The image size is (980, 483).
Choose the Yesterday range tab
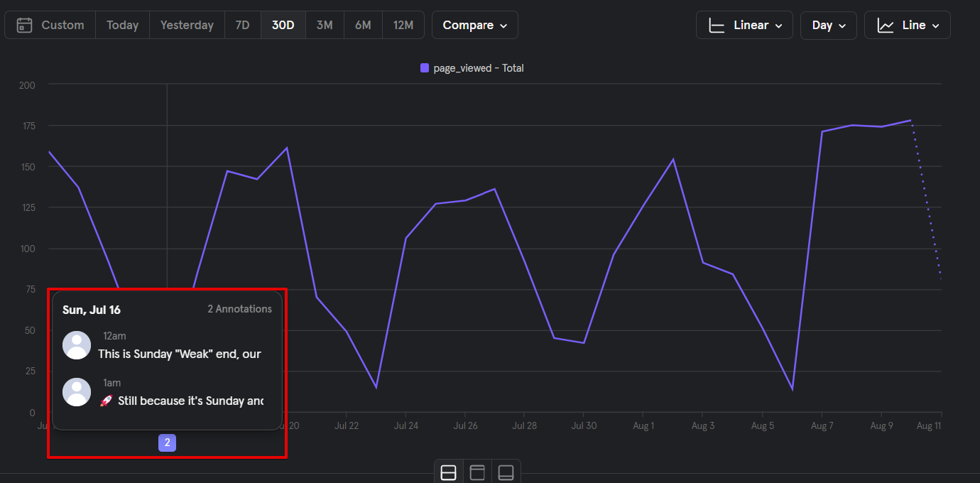point(187,25)
